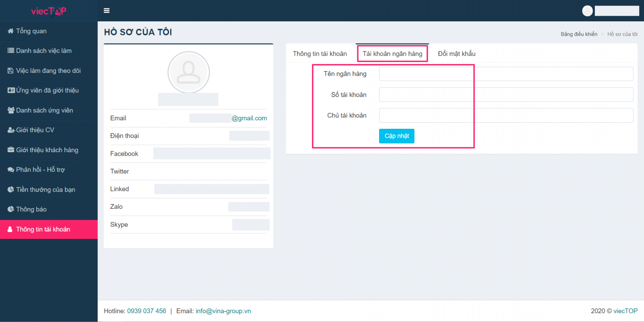Click the Email row label
This screenshot has height=322, width=644.
[118, 118]
